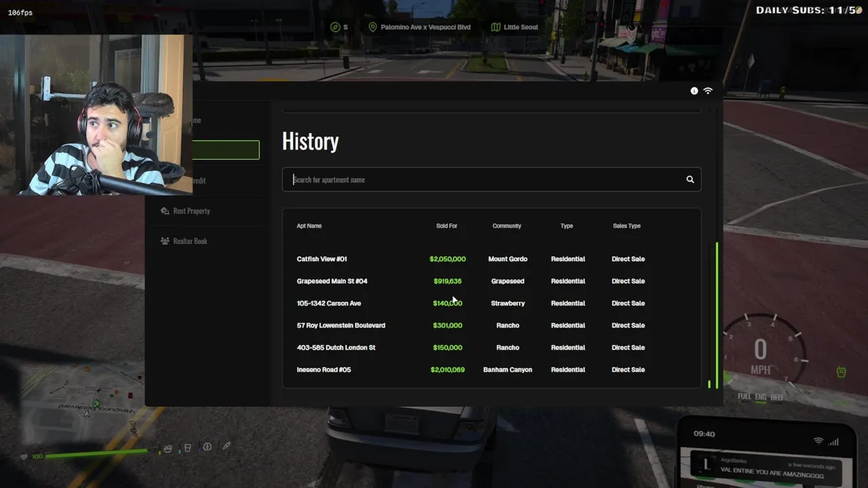Screen dimensions: 868x488
Task: Click the Palomino Ave x Vespucci Blvd label
Action: pos(425,27)
